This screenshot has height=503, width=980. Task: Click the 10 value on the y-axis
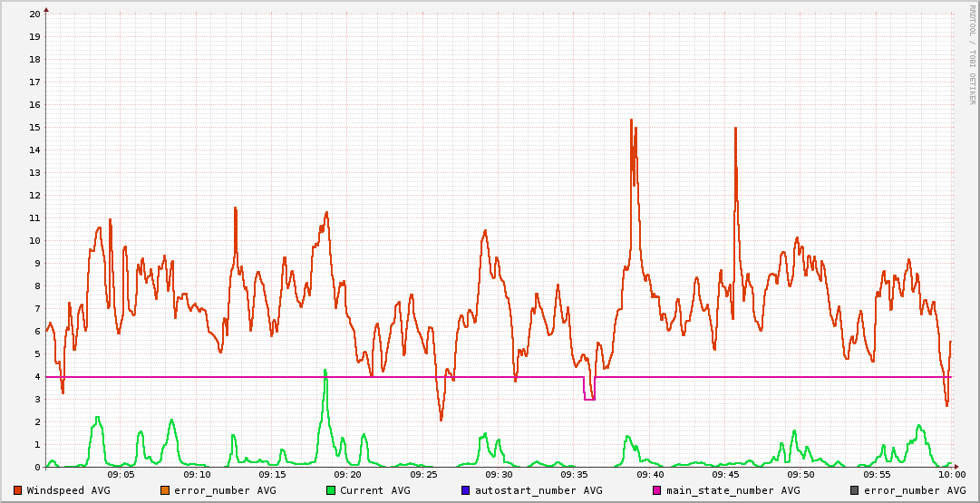(34, 240)
